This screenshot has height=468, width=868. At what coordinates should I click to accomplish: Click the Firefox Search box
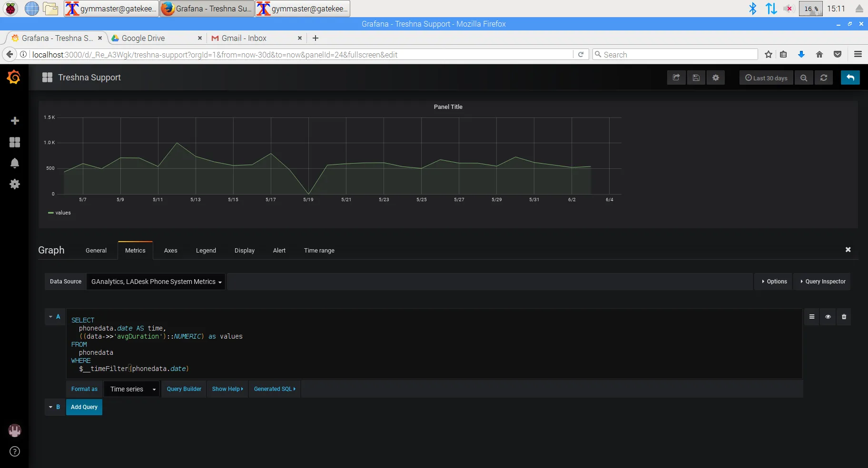click(675, 54)
